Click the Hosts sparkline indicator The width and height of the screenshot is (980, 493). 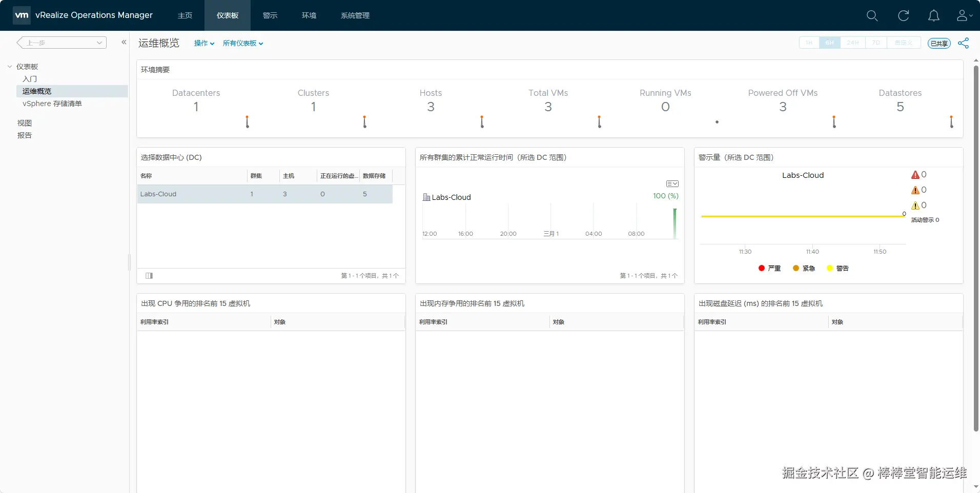click(482, 122)
